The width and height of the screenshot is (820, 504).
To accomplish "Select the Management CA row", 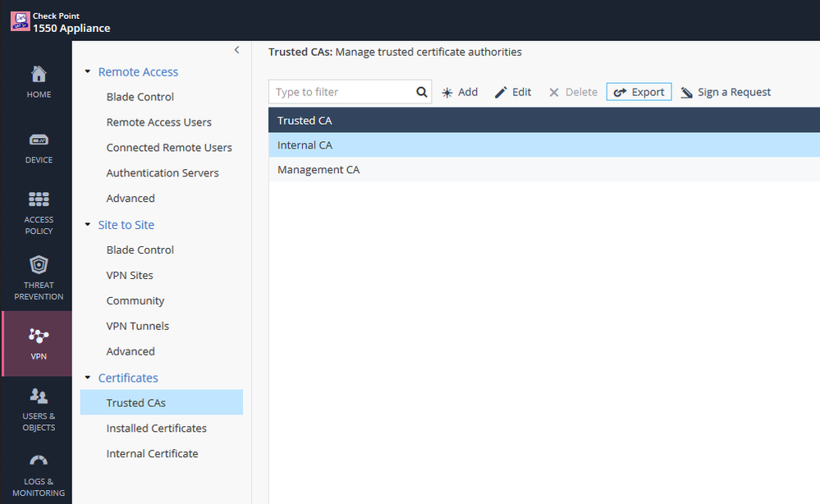I will point(544,169).
